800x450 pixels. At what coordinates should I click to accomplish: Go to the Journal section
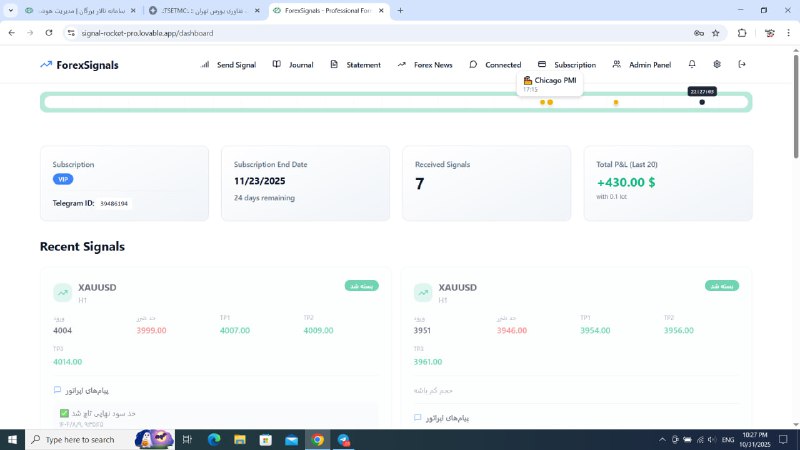(293, 65)
